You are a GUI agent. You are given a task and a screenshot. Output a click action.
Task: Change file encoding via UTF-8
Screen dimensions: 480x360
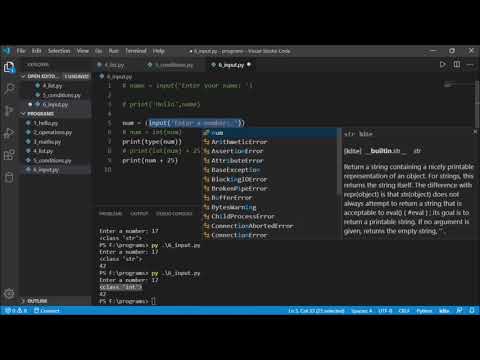(x=385, y=311)
